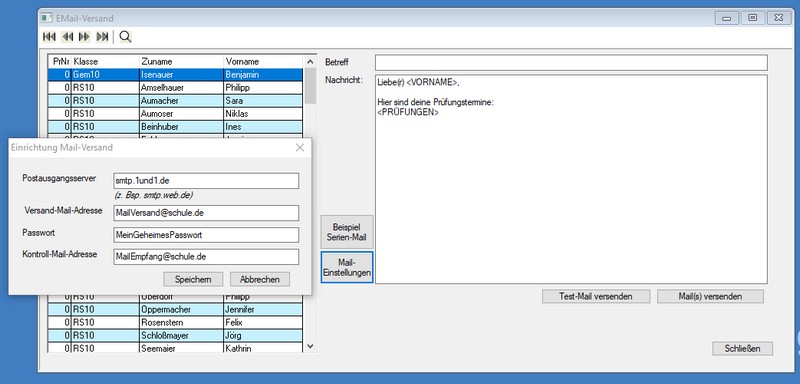Select the Amselhauer row
Screen dimensions: 800x384
(x=176, y=88)
